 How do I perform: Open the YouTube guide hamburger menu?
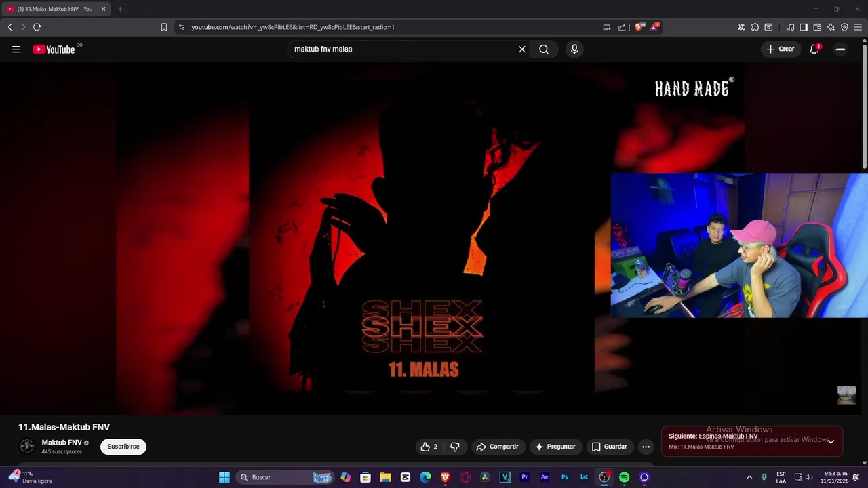point(16,49)
